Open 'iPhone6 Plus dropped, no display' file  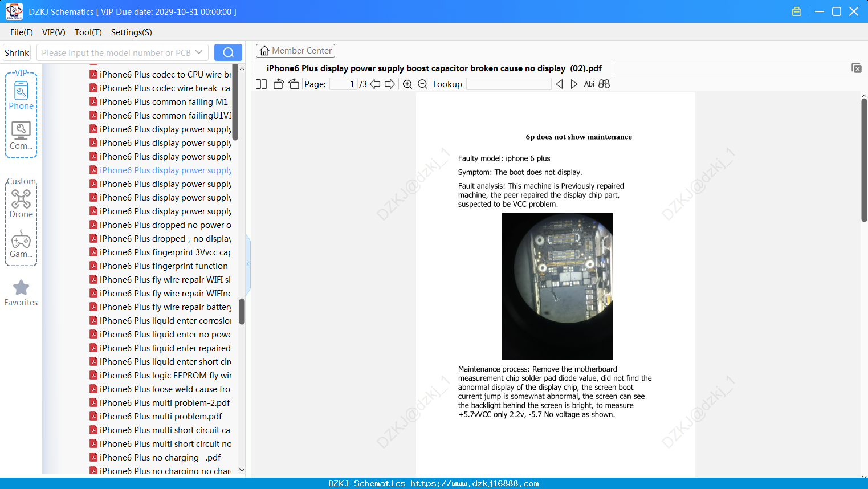coord(161,239)
